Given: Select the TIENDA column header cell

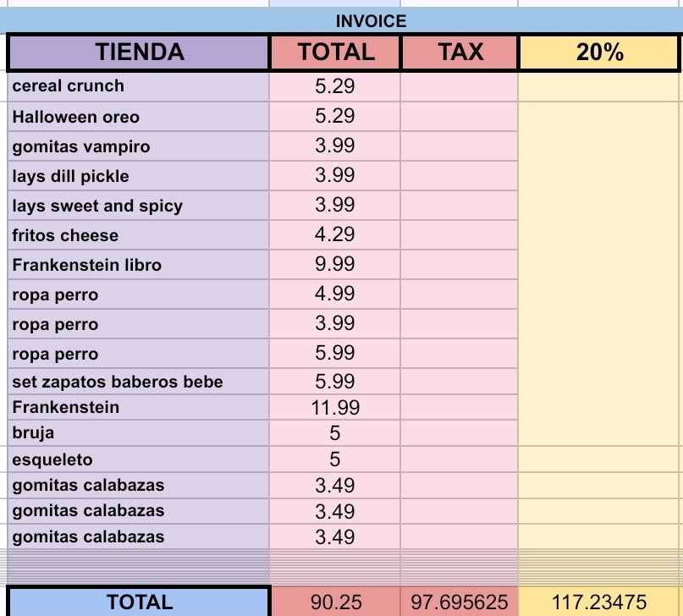Looking at the screenshot, I should [x=139, y=52].
